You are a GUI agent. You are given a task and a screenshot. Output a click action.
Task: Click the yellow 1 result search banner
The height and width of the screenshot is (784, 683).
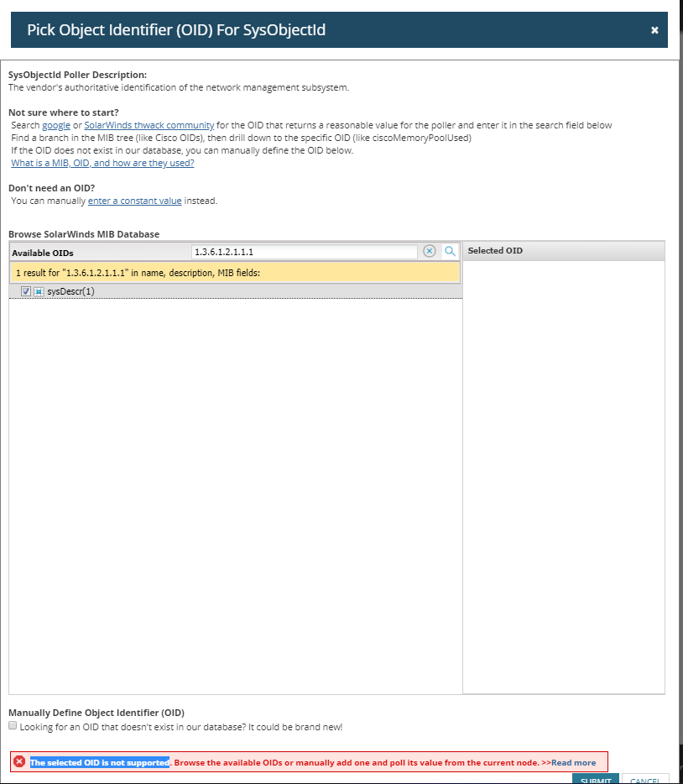pyautogui.click(x=235, y=273)
